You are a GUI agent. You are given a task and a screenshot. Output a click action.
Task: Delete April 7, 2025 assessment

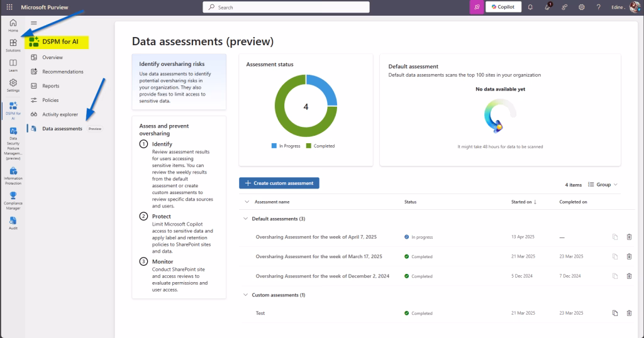tap(629, 237)
